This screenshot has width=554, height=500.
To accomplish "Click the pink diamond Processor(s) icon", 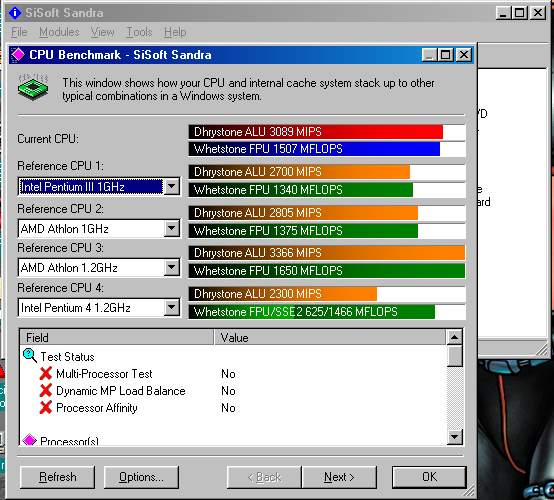I will (29, 440).
